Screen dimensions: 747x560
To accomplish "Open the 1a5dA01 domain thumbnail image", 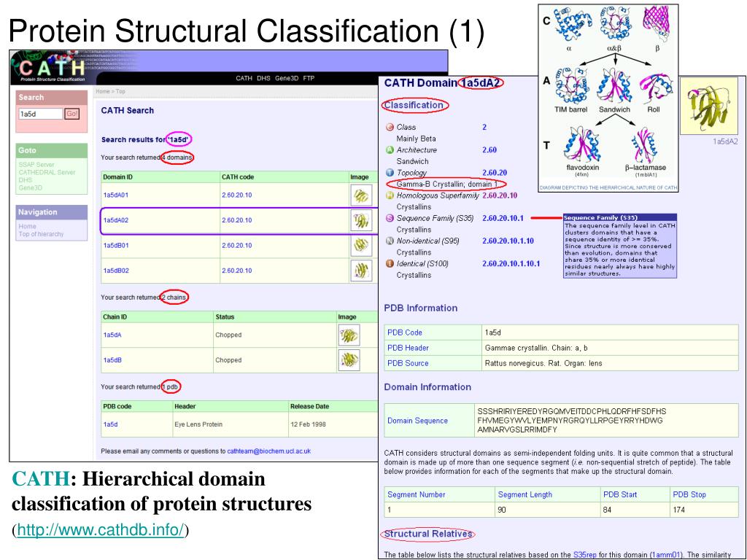I will (361, 195).
